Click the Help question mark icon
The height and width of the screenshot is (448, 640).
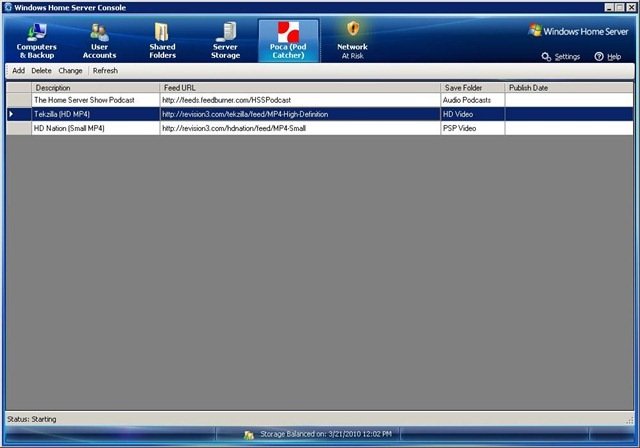599,56
